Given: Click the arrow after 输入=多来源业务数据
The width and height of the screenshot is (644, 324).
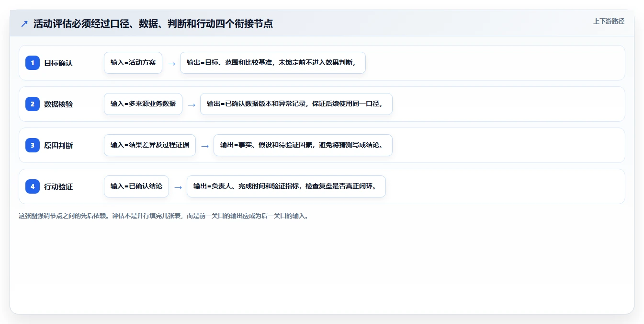Looking at the screenshot, I should (x=192, y=104).
